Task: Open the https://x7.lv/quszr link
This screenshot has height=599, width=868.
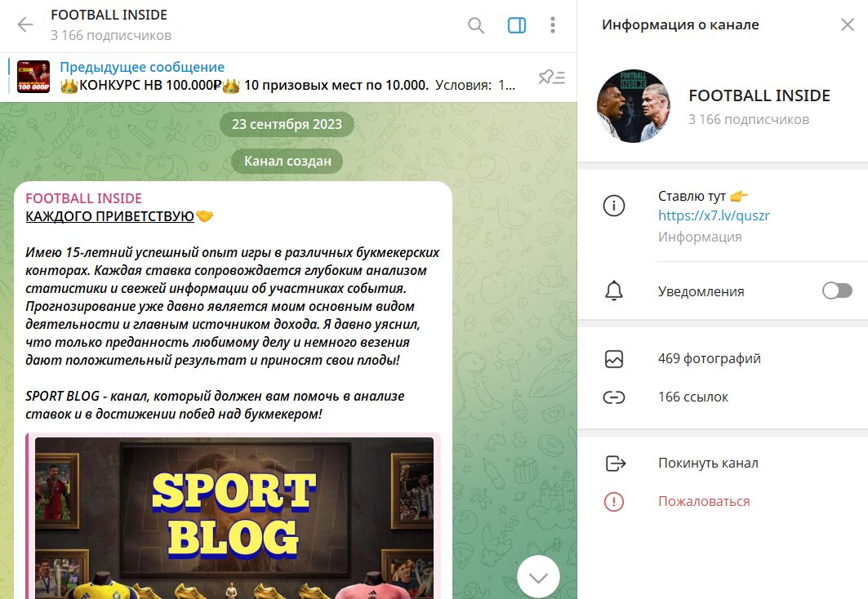Action: tap(714, 215)
